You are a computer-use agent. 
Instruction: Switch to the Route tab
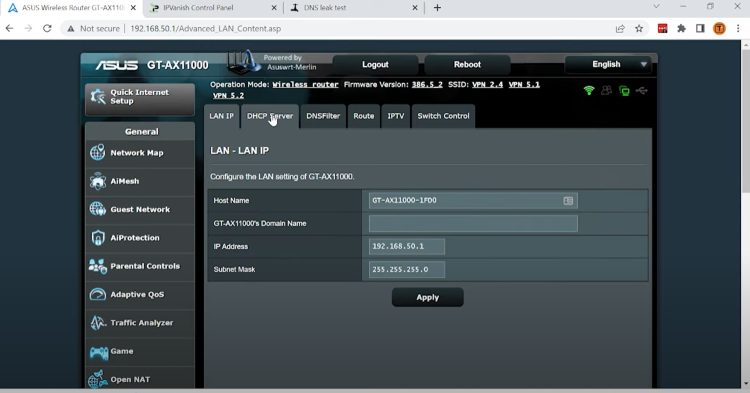click(364, 116)
